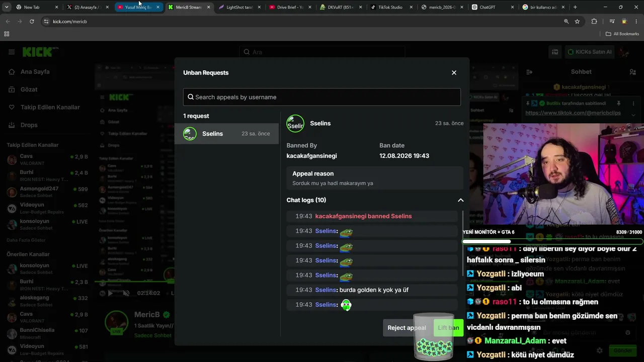This screenshot has height=362, width=644.
Task: Click MericB channel avatar with LIVE badge
Action: (116, 322)
